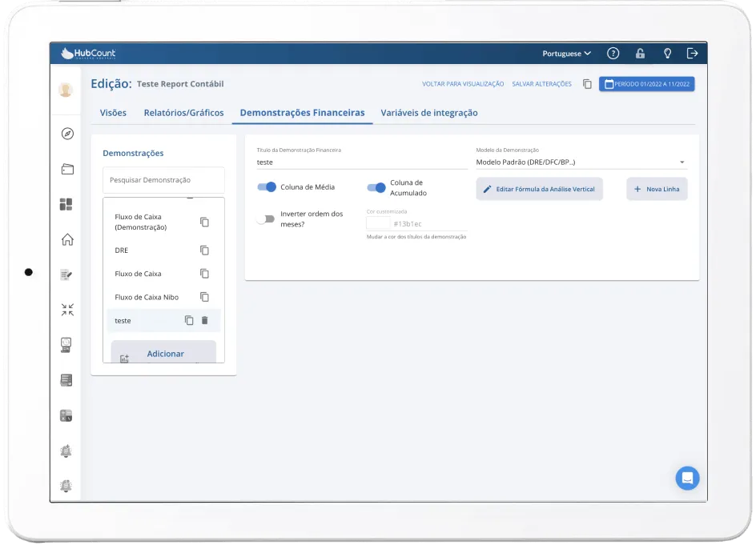Click the Nova Linha button
Viewport: 756px width, 545px height.
pyautogui.click(x=657, y=190)
